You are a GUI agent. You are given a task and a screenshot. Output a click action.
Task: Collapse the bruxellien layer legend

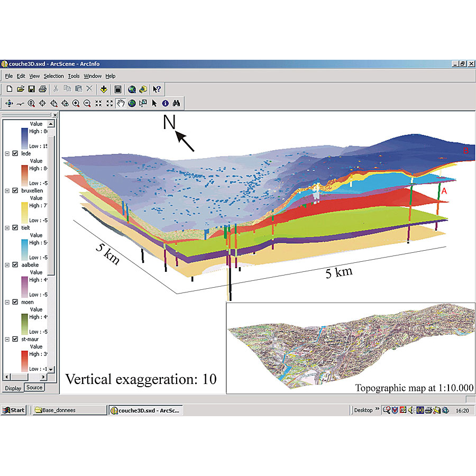(x=7, y=190)
